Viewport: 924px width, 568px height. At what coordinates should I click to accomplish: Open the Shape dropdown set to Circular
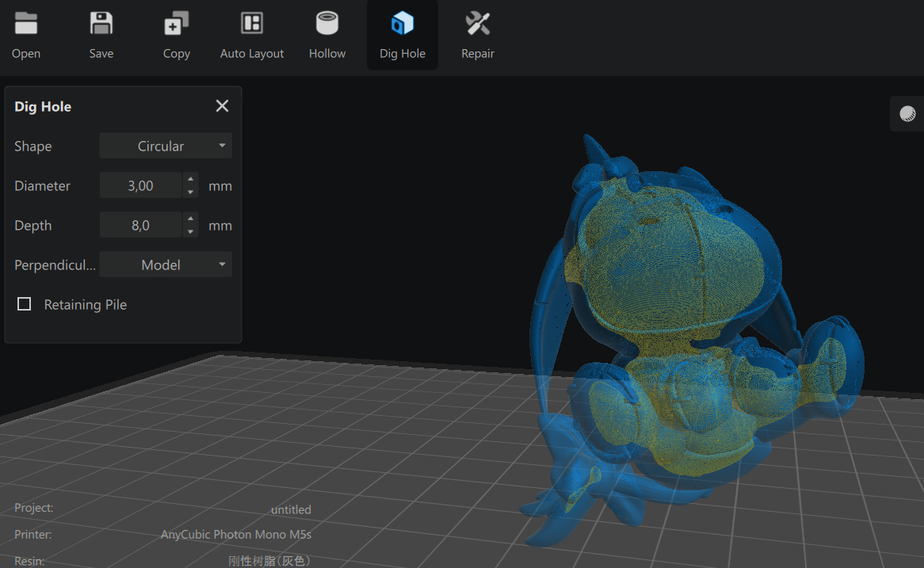(x=166, y=146)
